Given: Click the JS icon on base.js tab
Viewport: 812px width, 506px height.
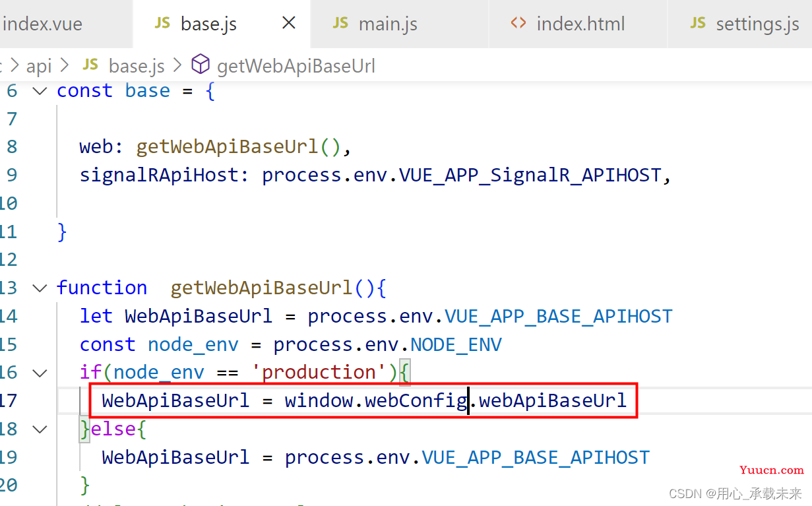Looking at the screenshot, I should click(x=162, y=23).
